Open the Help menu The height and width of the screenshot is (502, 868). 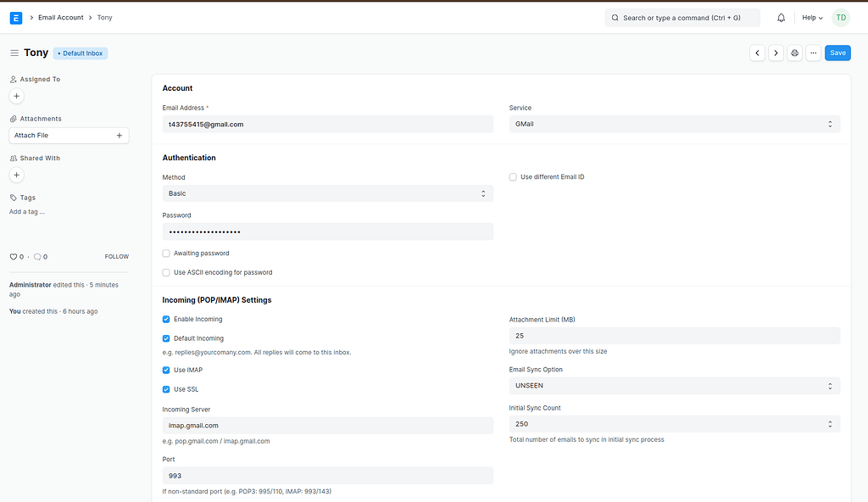811,17
